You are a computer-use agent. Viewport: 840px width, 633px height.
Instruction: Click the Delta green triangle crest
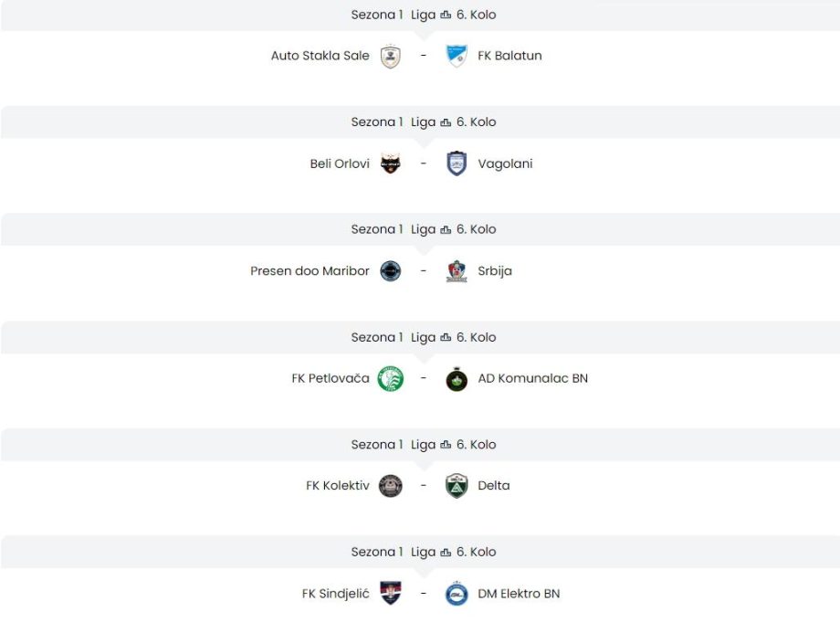pos(457,486)
